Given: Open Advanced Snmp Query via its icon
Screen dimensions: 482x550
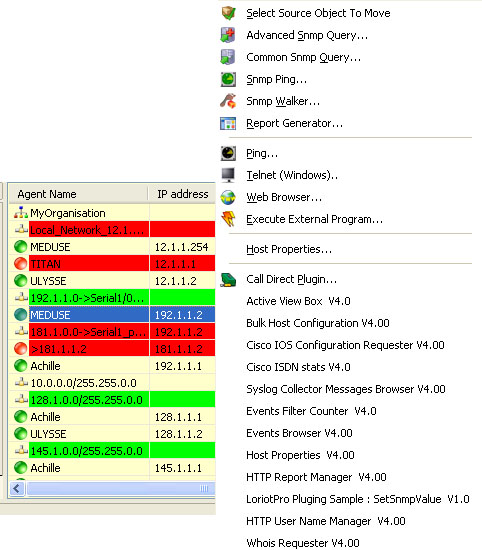Looking at the screenshot, I should [x=228, y=35].
